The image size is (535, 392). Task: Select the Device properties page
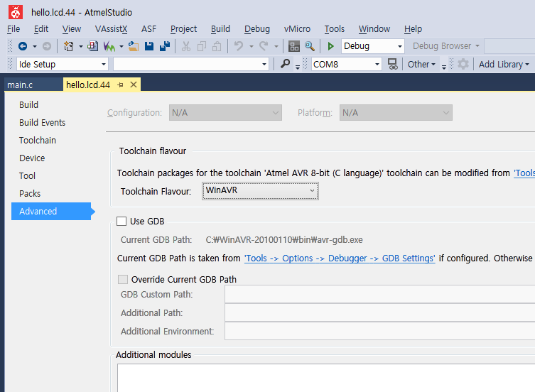(x=32, y=158)
